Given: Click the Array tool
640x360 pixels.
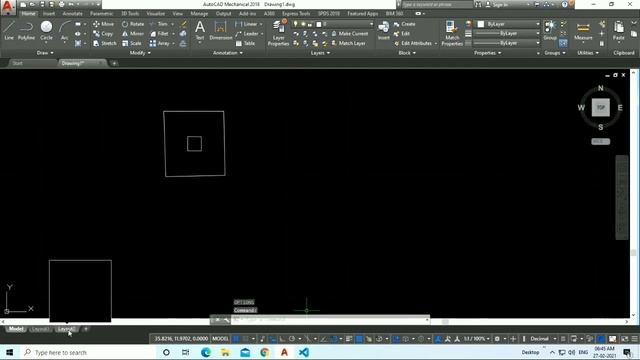Looking at the screenshot, I should (160, 43).
